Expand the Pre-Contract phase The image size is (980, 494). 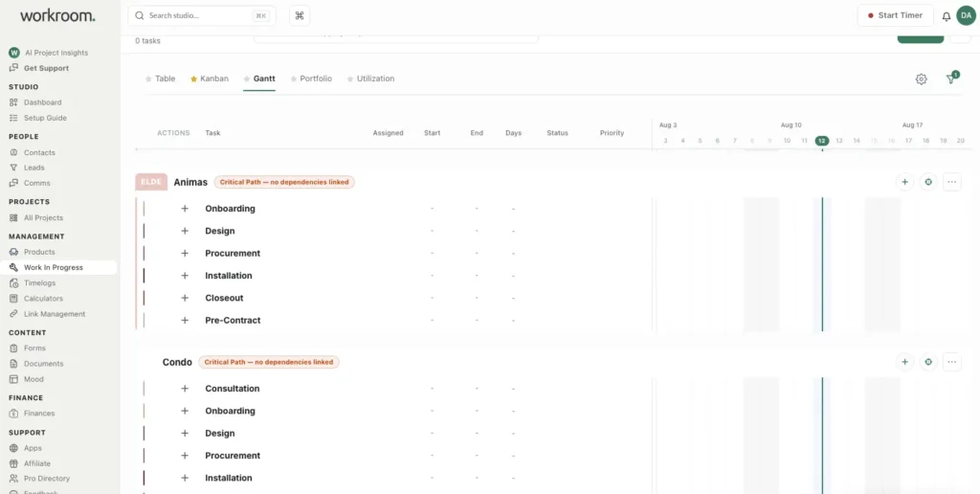click(185, 320)
